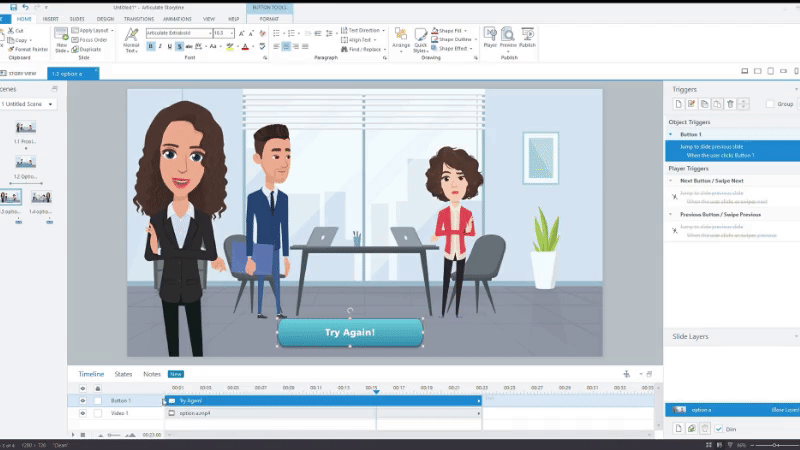Open the Untitled Scene dropdown
This screenshot has height=450, width=800.
tap(51, 104)
